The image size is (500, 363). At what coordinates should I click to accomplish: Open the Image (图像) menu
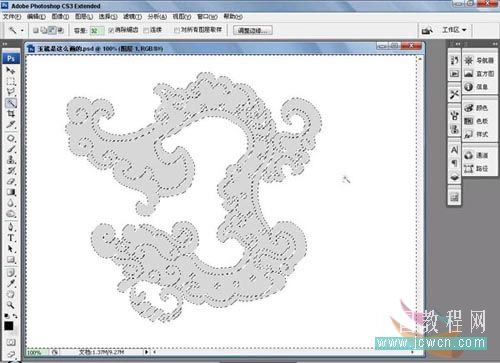[x=60, y=16]
